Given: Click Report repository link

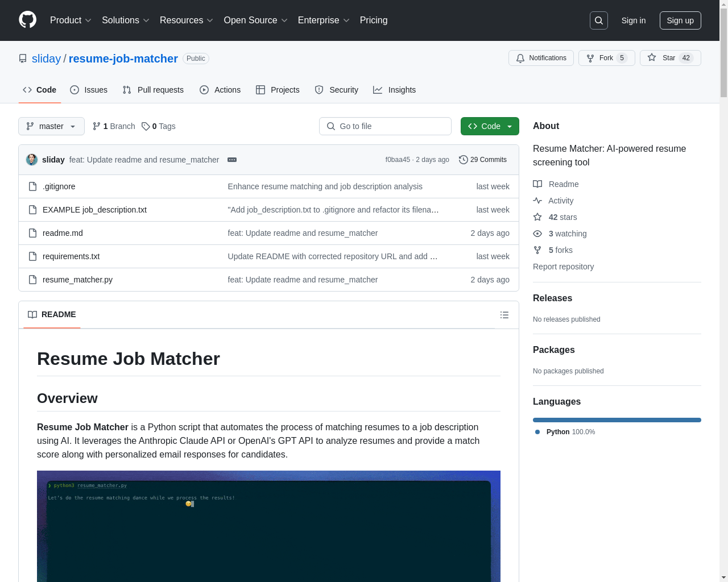Looking at the screenshot, I should pyautogui.click(x=563, y=267).
